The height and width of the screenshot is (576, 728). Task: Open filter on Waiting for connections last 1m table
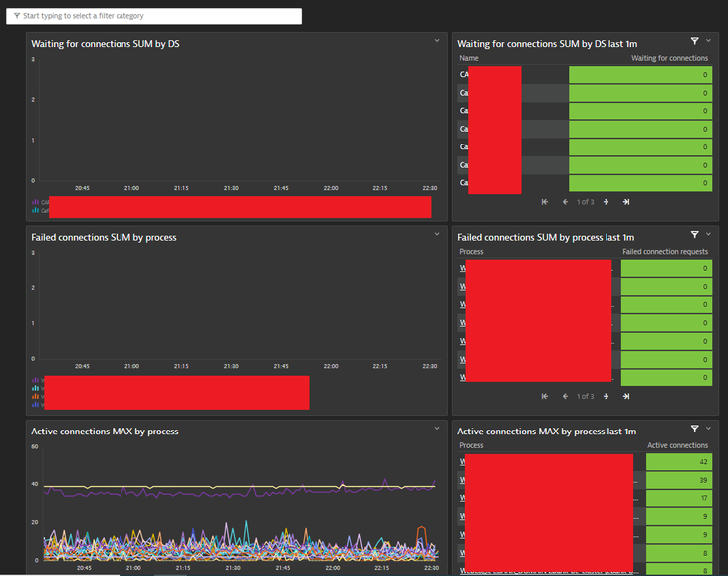694,41
